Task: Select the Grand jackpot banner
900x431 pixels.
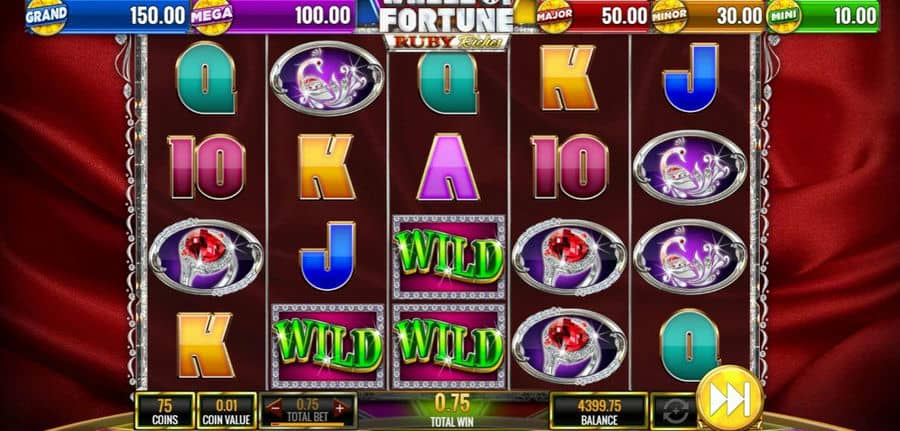Action: (107, 15)
